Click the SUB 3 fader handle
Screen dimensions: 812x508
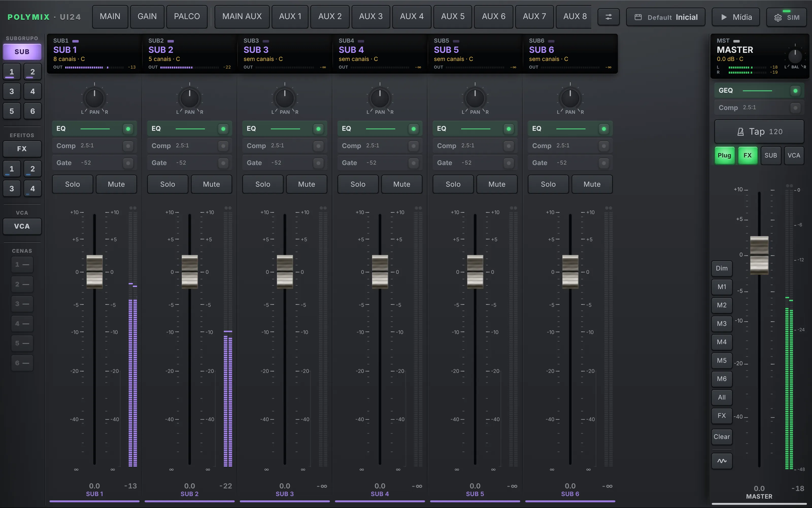tap(285, 272)
